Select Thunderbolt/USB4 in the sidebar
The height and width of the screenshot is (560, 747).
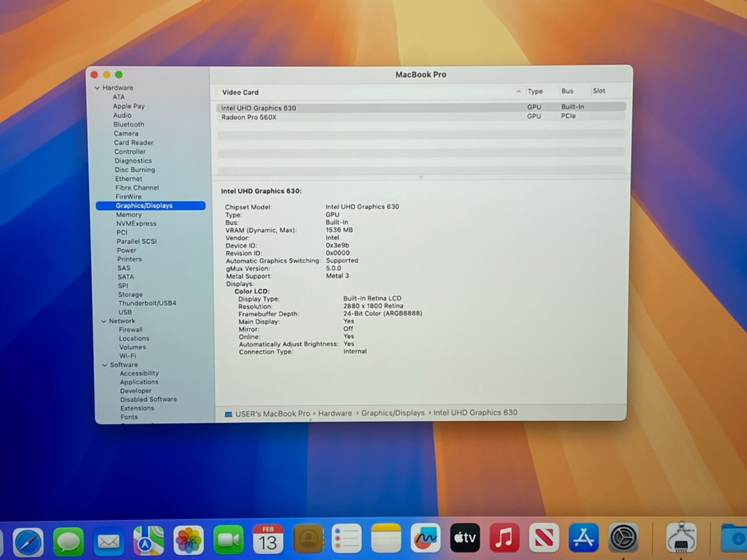tap(147, 303)
